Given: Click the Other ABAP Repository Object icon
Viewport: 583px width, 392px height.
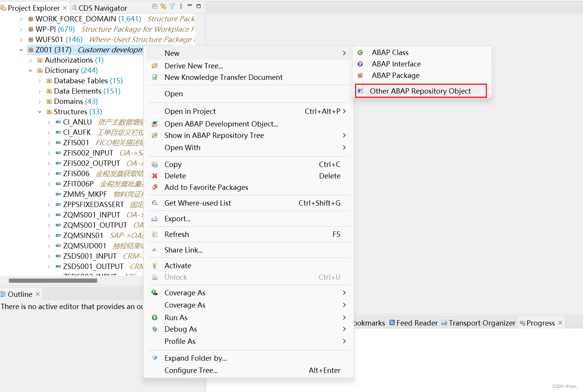Looking at the screenshot, I should (x=360, y=91).
